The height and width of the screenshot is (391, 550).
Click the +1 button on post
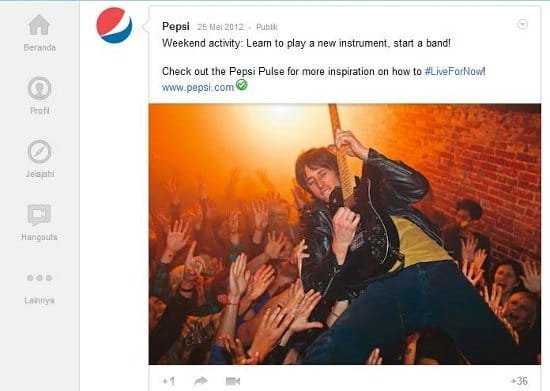[169, 381]
